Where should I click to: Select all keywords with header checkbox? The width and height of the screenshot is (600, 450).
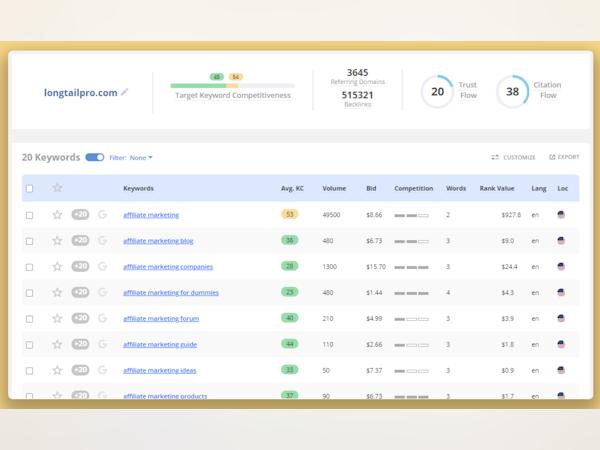tap(29, 188)
